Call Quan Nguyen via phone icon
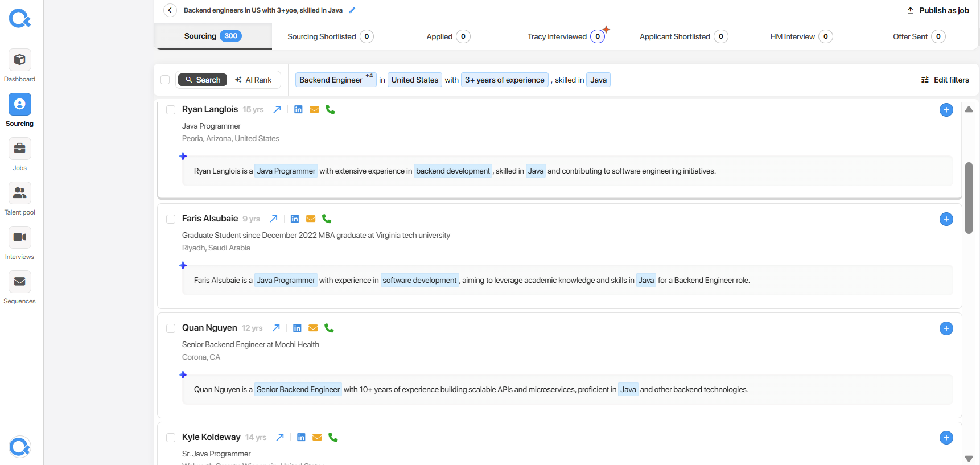Screen dimensions: 980x465 coord(329,328)
